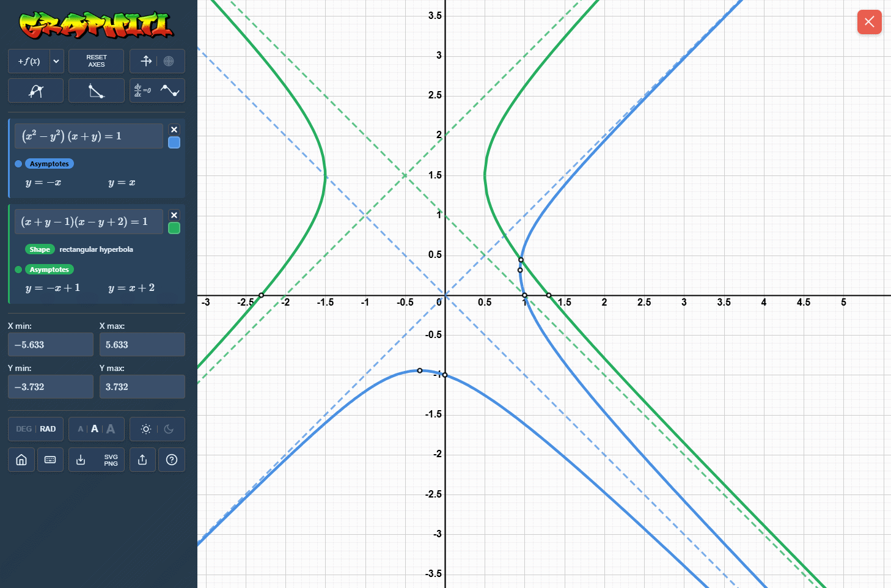The image size is (891, 588).
Task: Click the green curve x-intercept near −2.3
Action: click(262, 295)
